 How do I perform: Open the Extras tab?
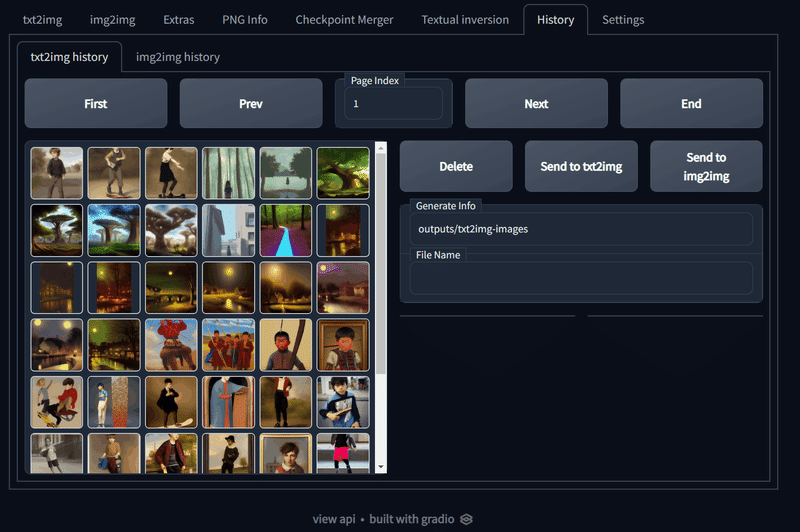click(x=179, y=20)
